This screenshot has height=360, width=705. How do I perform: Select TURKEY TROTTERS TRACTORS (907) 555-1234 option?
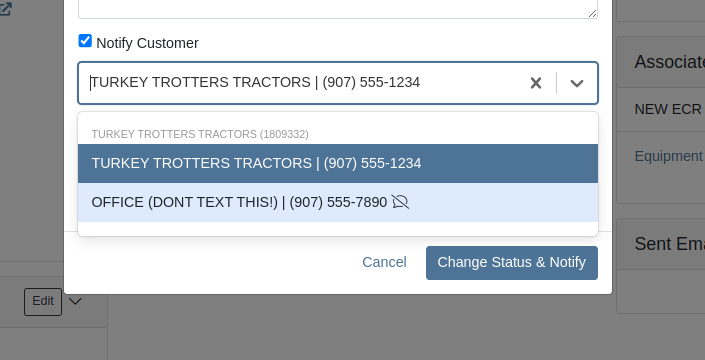point(338,163)
